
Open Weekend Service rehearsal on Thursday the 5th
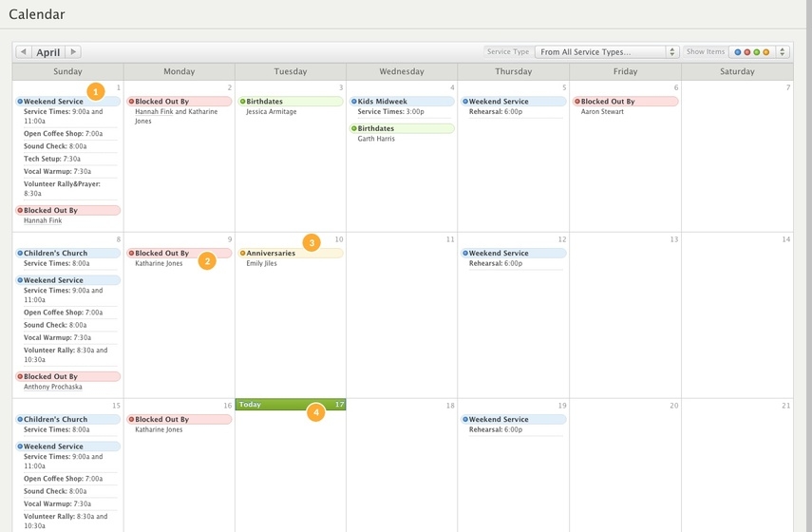tap(514, 102)
